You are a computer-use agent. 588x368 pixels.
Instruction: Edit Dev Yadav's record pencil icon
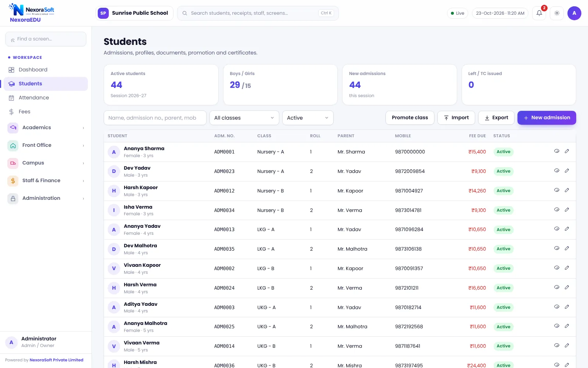(x=567, y=171)
